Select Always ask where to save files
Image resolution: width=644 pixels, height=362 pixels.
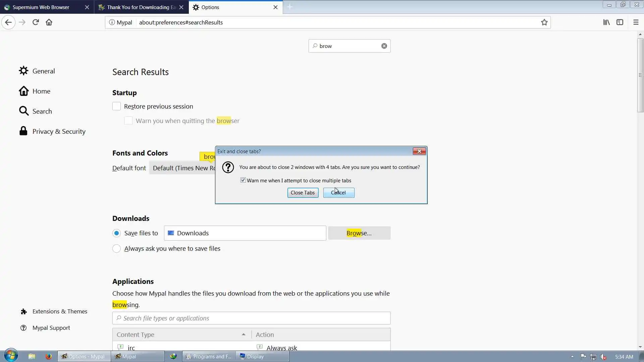click(x=116, y=249)
